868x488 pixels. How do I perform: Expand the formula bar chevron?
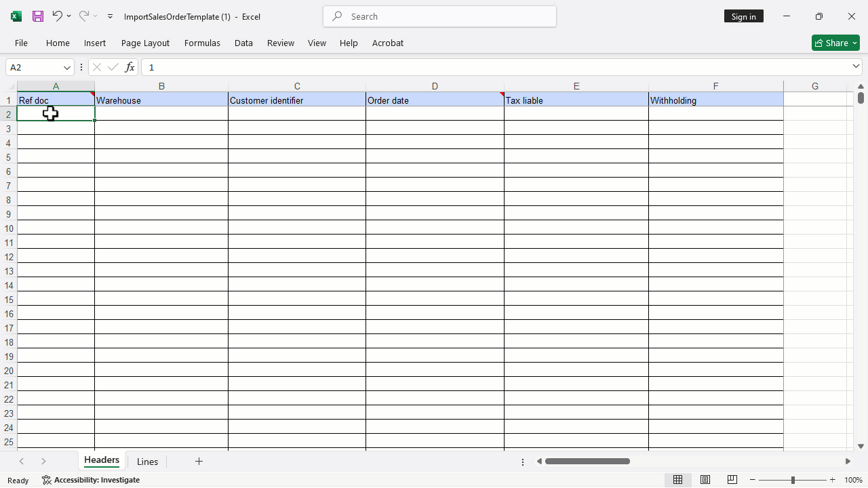[856, 66]
